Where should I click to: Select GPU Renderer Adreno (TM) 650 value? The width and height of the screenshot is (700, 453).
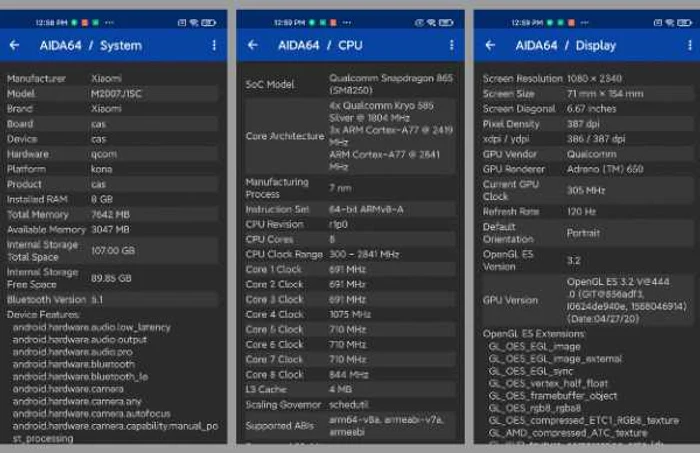click(x=605, y=169)
